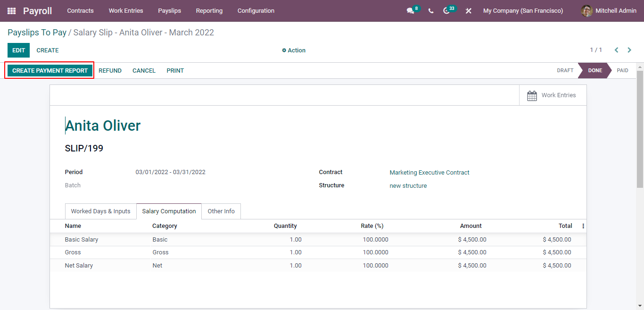Go to the next record arrow
Image resolution: width=644 pixels, height=310 pixels.
[x=629, y=50]
